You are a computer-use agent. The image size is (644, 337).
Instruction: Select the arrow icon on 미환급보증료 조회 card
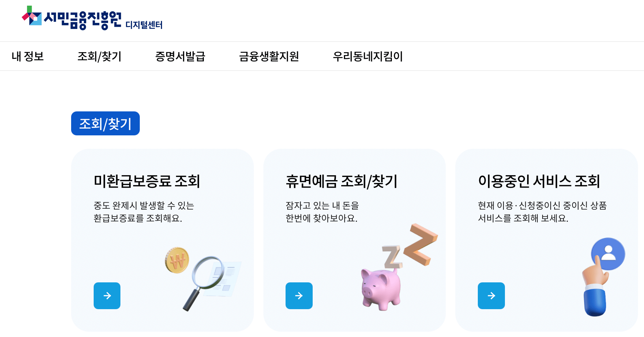[x=107, y=296]
